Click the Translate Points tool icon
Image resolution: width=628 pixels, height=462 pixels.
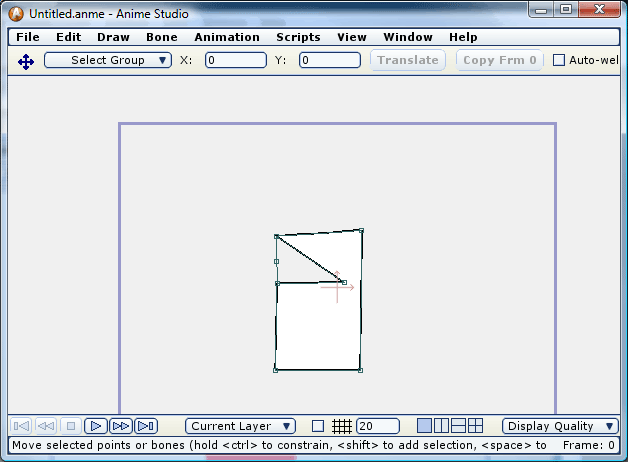pyautogui.click(x=26, y=62)
